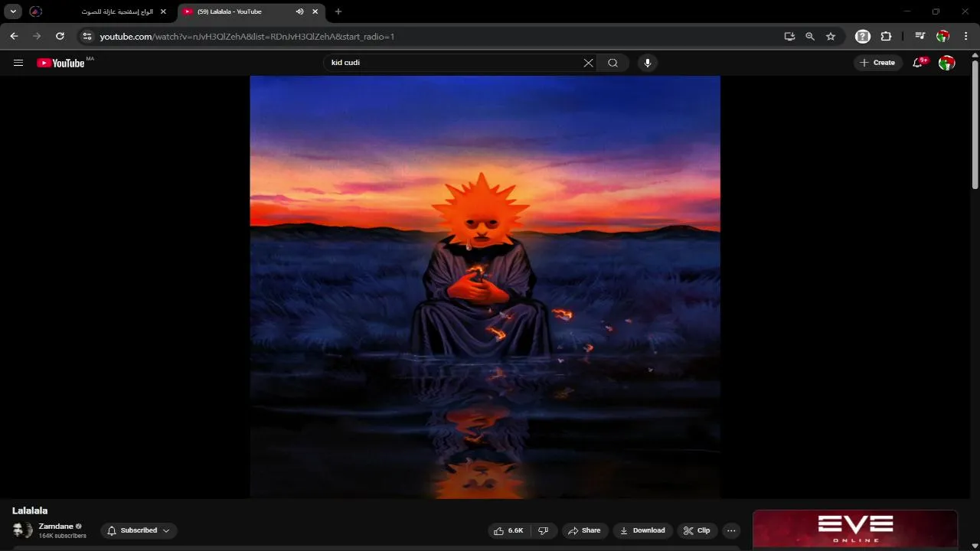The image size is (980, 551).
Task: Dislike the video with thumbs down
Action: [544, 530]
